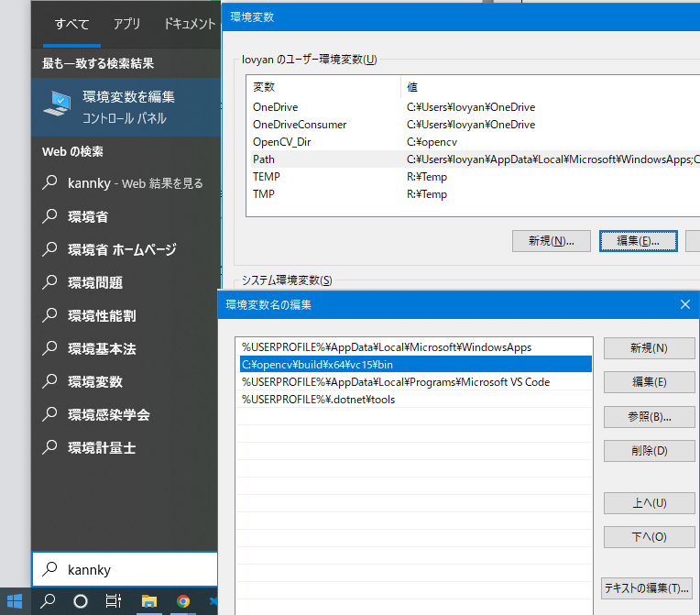Select the WindowsApps path entry
Image resolution: width=700 pixels, height=615 pixels.
point(416,347)
